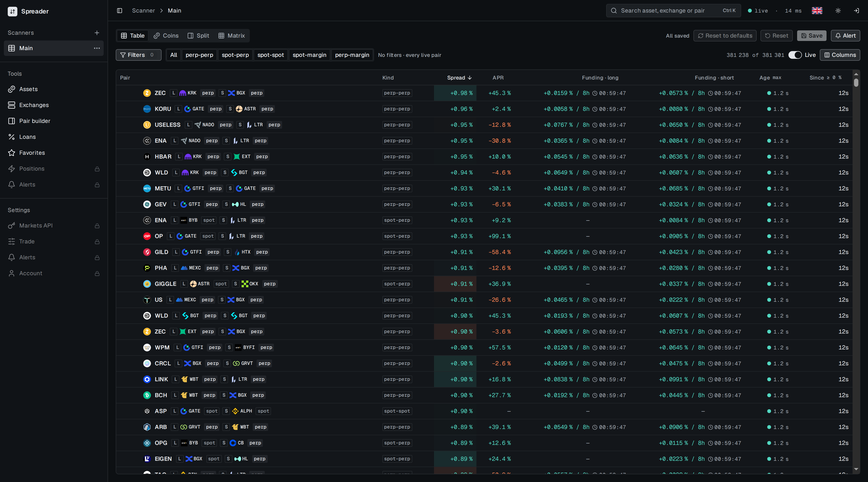The image size is (868, 482).
Task: Select the All filter chip
Action: coord(174,55)
